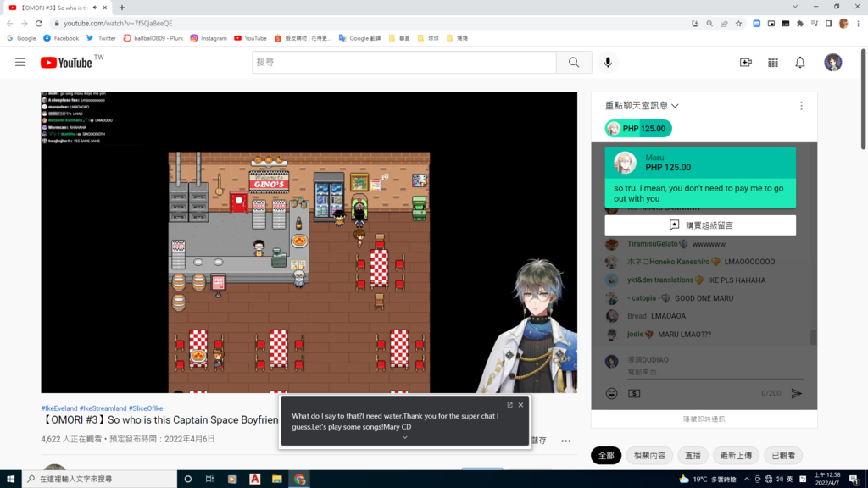Open the Google 翻譯 bookmark
Image resolution: width=868 pixels, height=488 pixels.
coord(359,38)
